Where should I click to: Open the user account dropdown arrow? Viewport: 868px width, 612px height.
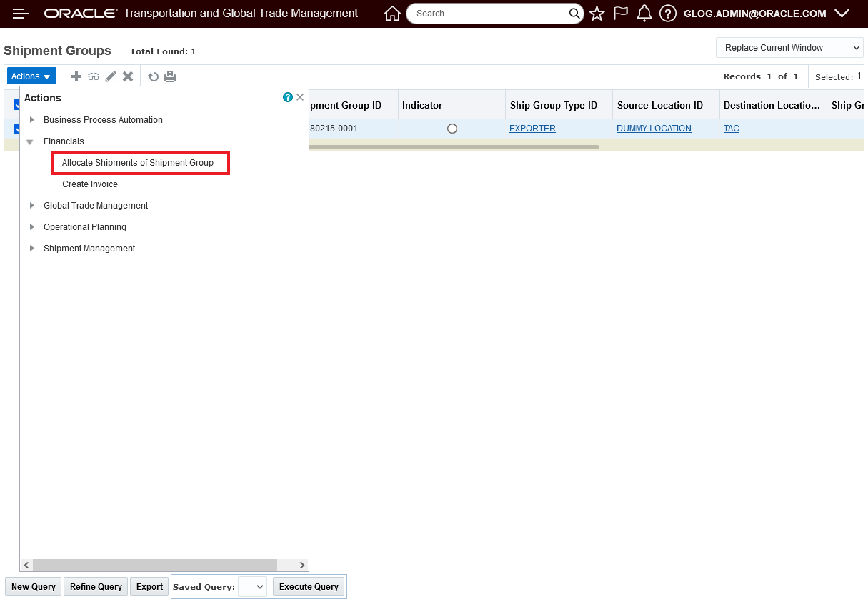[x=842, y=14]
